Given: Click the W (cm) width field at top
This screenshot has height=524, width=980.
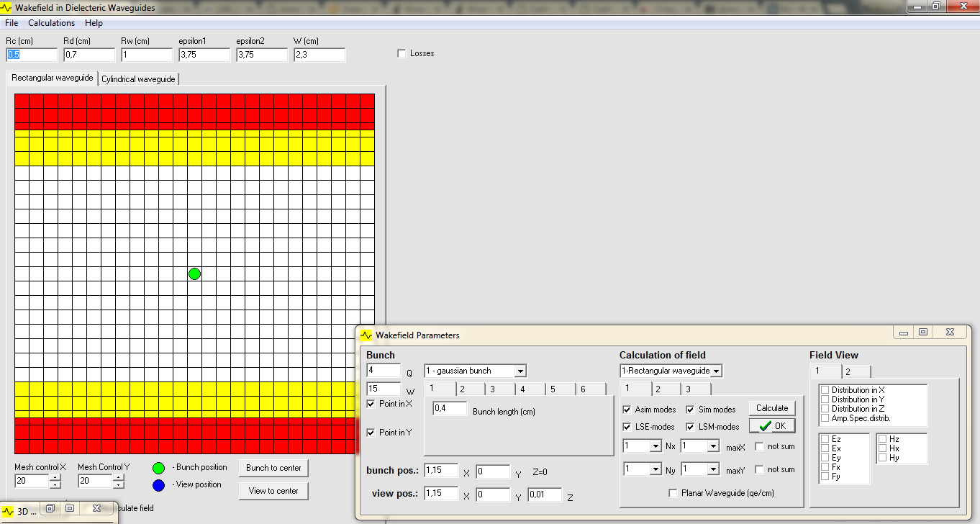Looking at the screenshot, I should click(319, 55).
